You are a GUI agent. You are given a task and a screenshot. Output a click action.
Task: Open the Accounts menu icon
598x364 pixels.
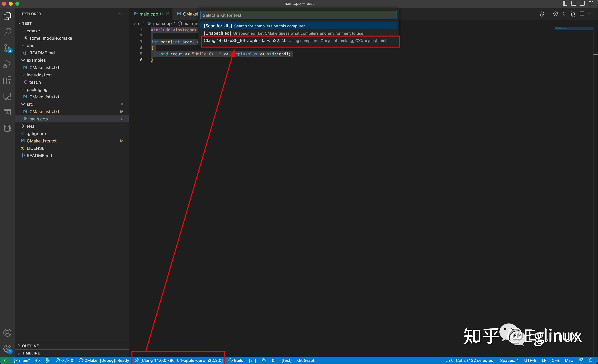coord(7,333)
